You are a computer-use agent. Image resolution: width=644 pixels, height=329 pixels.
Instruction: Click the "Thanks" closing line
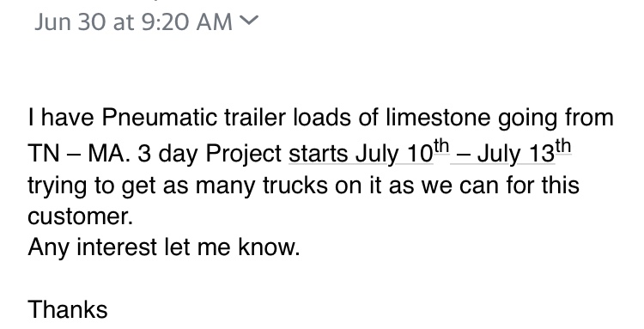point(68,309)
